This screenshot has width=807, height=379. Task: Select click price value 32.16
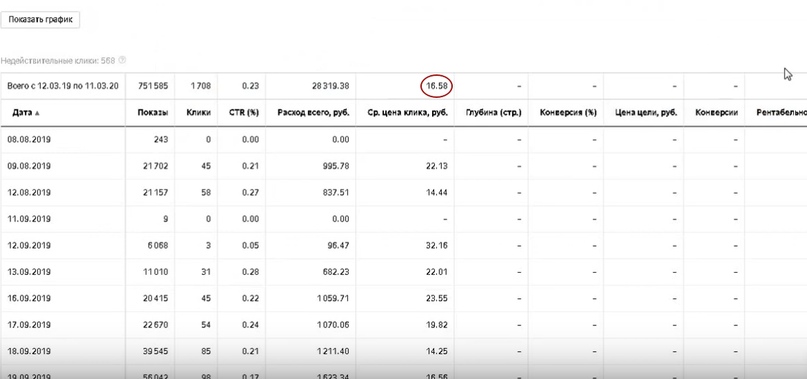tap(437, 246)
